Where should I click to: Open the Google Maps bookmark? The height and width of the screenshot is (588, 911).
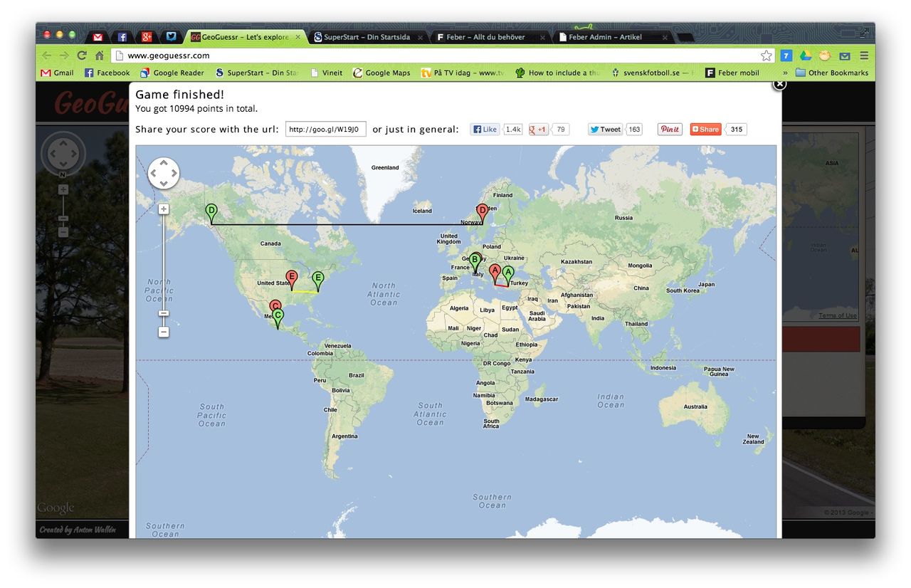click(381, 73)
